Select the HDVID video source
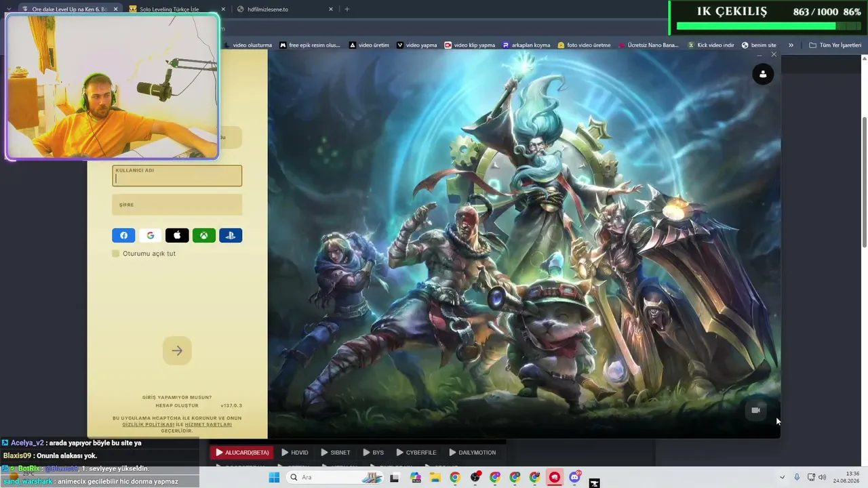The height and width of the screenshot is (488, 868). coord(295,452)
